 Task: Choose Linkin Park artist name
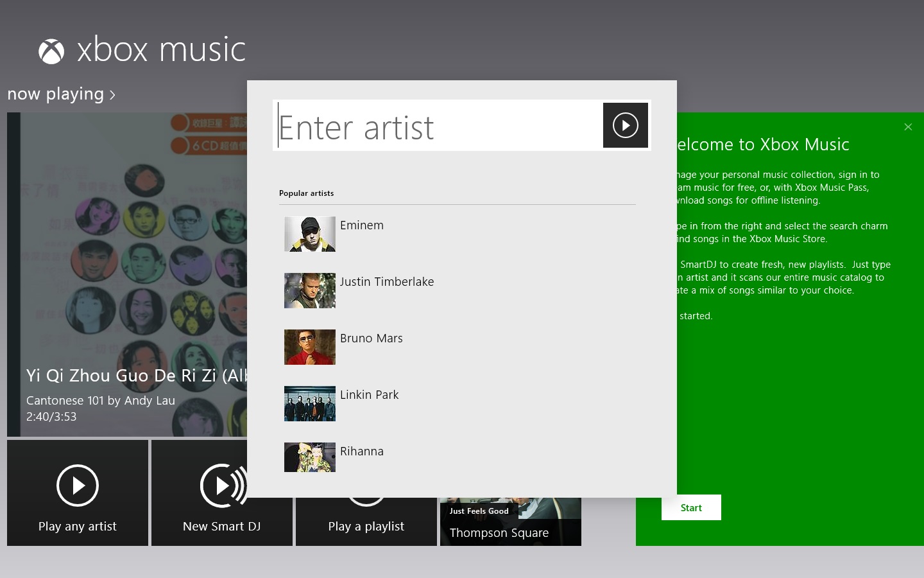pyautogui.click(x=370, y=395)
